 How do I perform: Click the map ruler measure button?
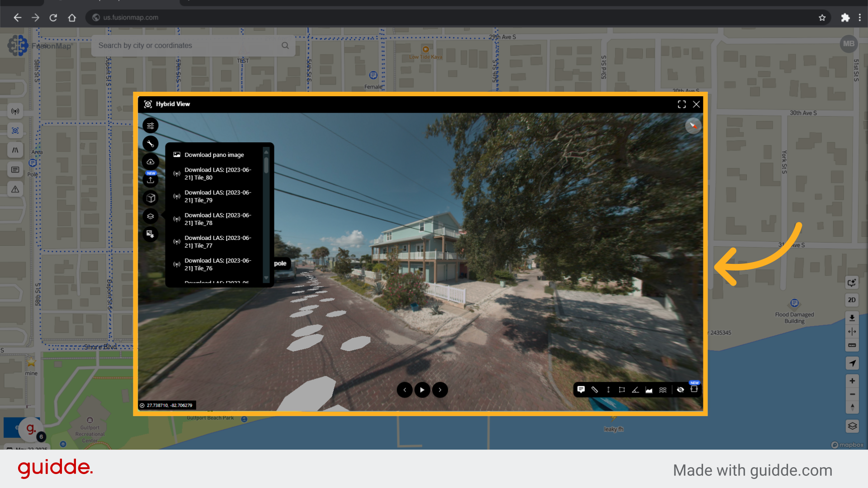pyautogui.click(x=852, y=345)
